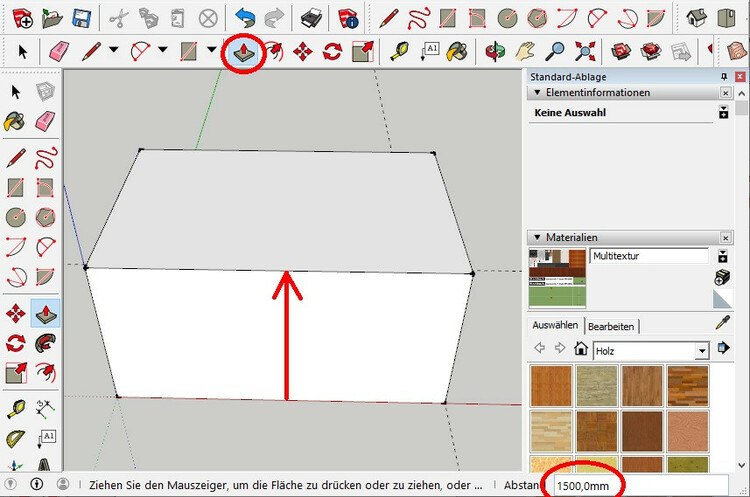Activate the Paint Bucket tool on left
The height and width of the screenshot is (497, 750).
click(x=16, y=122)
